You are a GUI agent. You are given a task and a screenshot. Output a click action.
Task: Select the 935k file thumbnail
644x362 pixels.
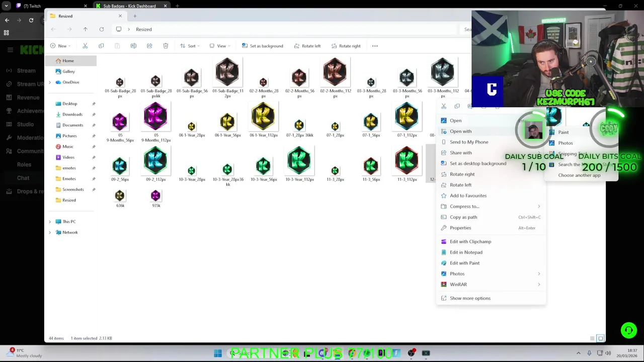pos(155,199)
